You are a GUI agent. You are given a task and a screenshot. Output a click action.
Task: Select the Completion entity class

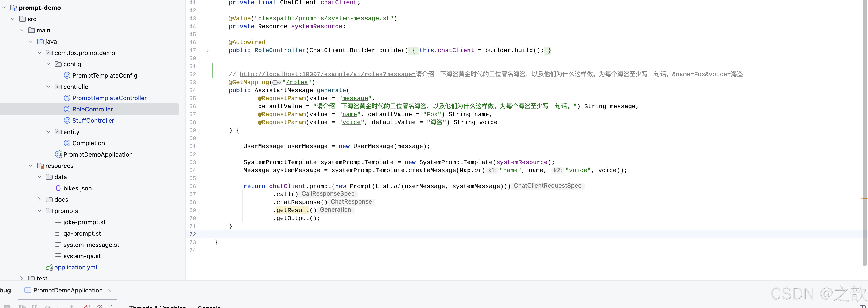click(x=88, y=143)
